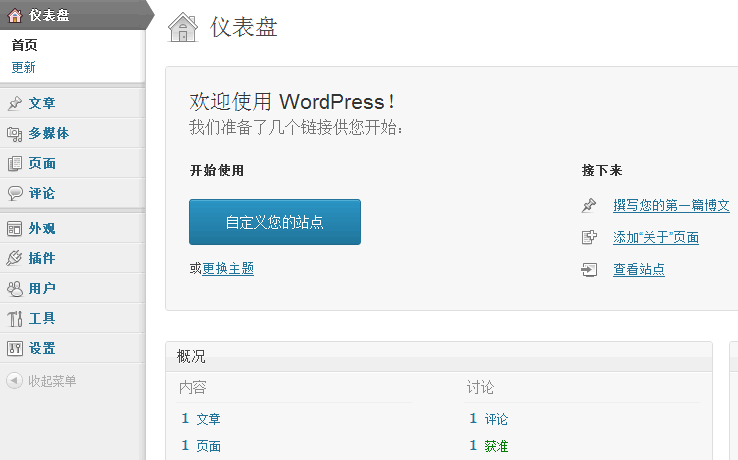Select the 首页 submenu item
738x460 pixels.
coord(24,45)
